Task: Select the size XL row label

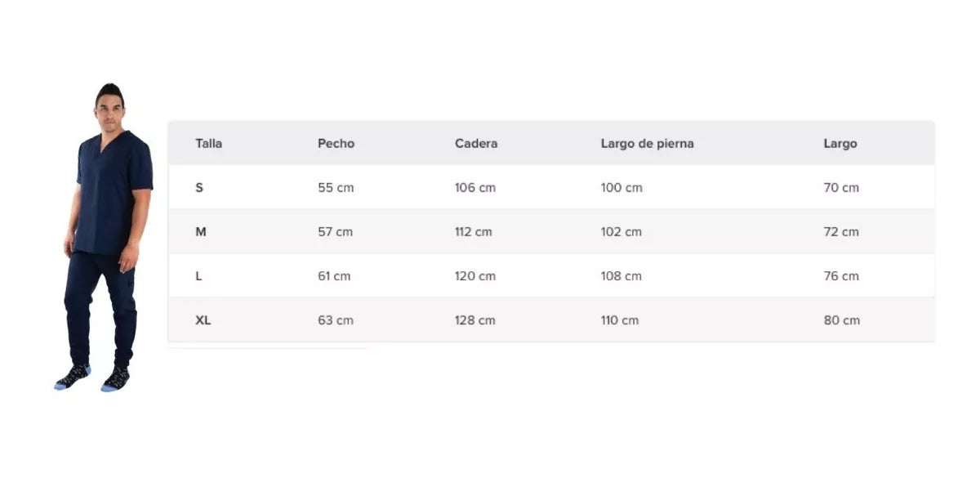Action: click(203, 320)
